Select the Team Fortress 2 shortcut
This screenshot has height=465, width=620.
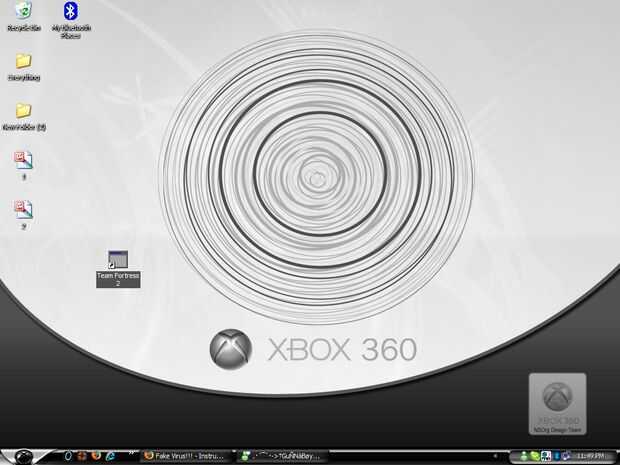(118, 269)
